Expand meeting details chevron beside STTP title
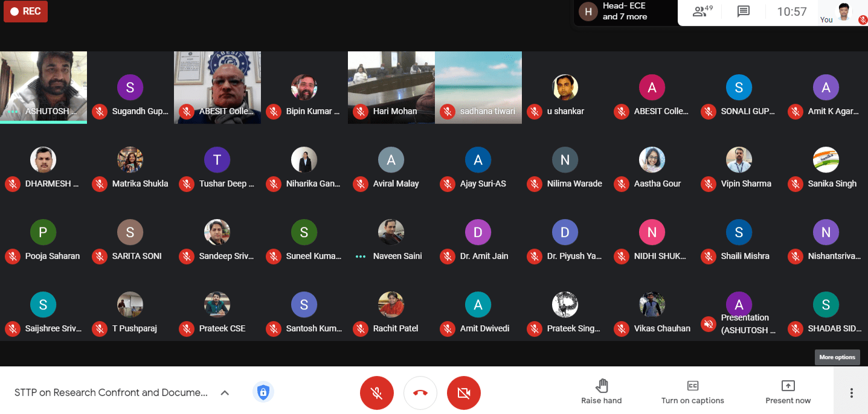Viewport: 868px width, 414px height. [x=225, y=393]
